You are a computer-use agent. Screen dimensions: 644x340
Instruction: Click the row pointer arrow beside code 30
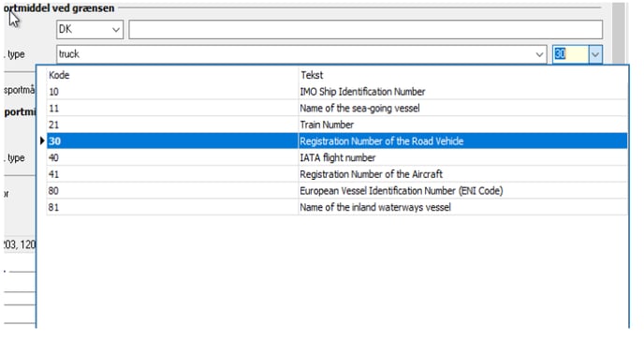coord(42,141)
